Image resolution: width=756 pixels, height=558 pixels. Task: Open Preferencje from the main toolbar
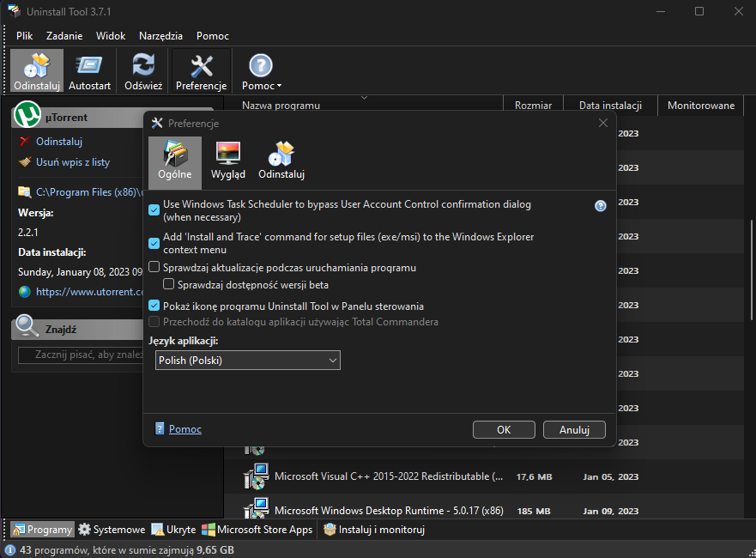[202, 70]
